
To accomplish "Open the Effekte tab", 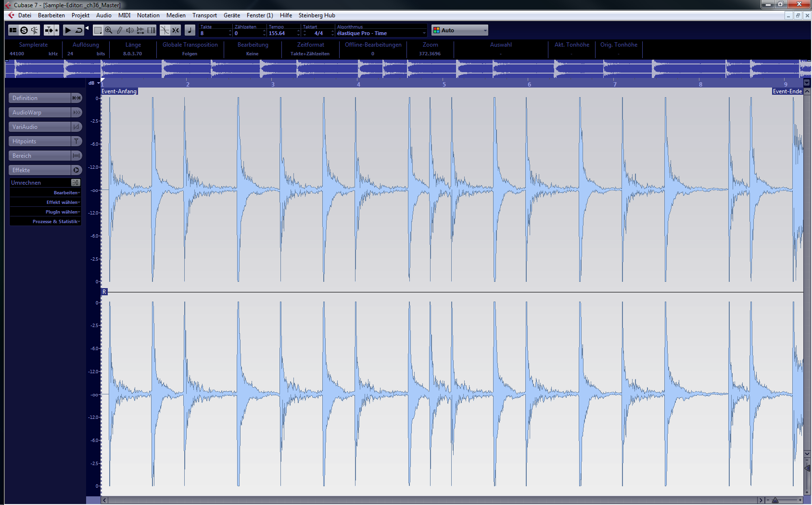I will click(x=39, y=170).
